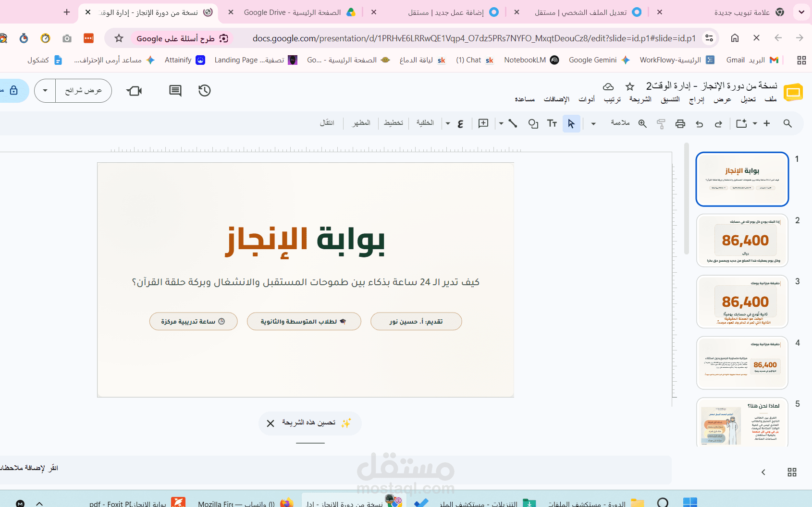812x507 pixels.
Task: Bookmark this page with the address bar star
Action: tap(119, 38)
